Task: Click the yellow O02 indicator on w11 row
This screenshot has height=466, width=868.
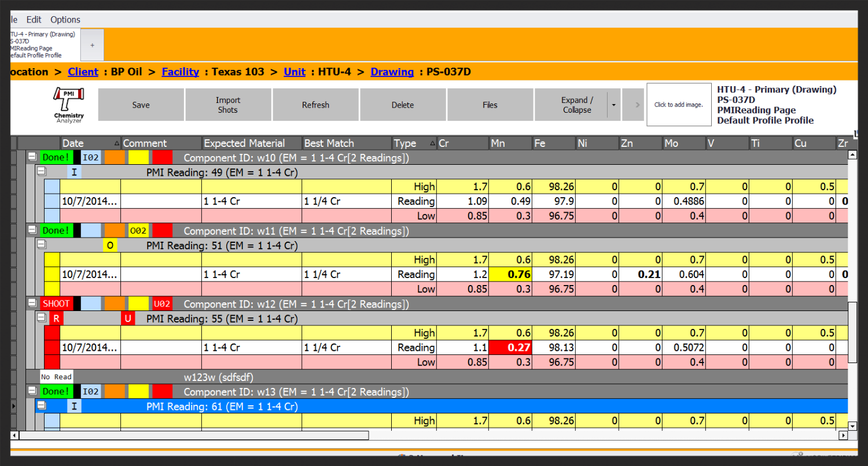Action: [x=138, y=231]
